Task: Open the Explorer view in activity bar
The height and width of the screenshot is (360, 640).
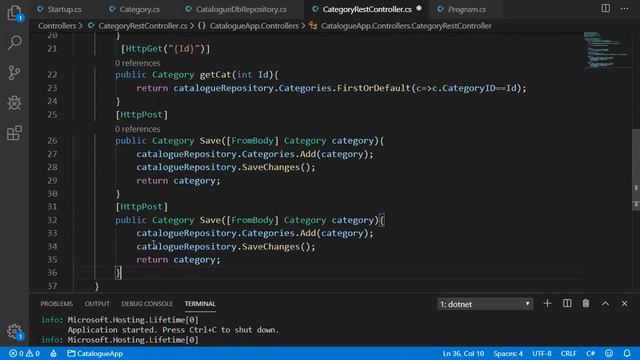Action: [x=14, y=13]
